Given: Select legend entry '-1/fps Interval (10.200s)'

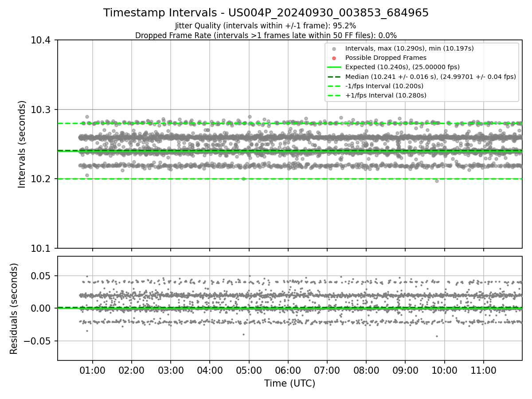Looking at the screenshot, I should coord(384,86).
